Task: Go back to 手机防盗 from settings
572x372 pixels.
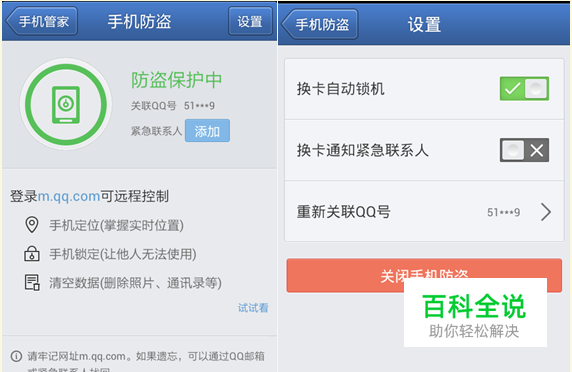Action: [x=320, y=24]
